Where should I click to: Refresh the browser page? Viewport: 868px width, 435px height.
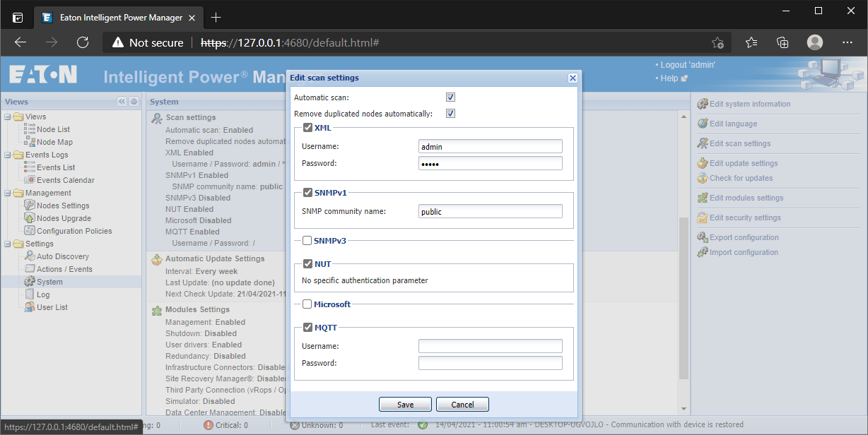click(83, 42)
